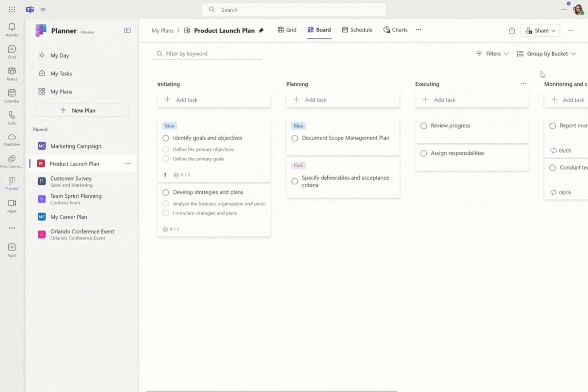The image size is (588, 392).
Task: Click Blue label on Document Scope card
Action: tap(298, 126)
